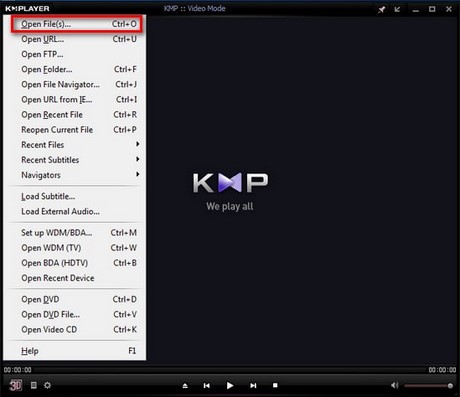Start playback with the Play button
The width and height of the screenshot is (460, 397).
[230, 385]
